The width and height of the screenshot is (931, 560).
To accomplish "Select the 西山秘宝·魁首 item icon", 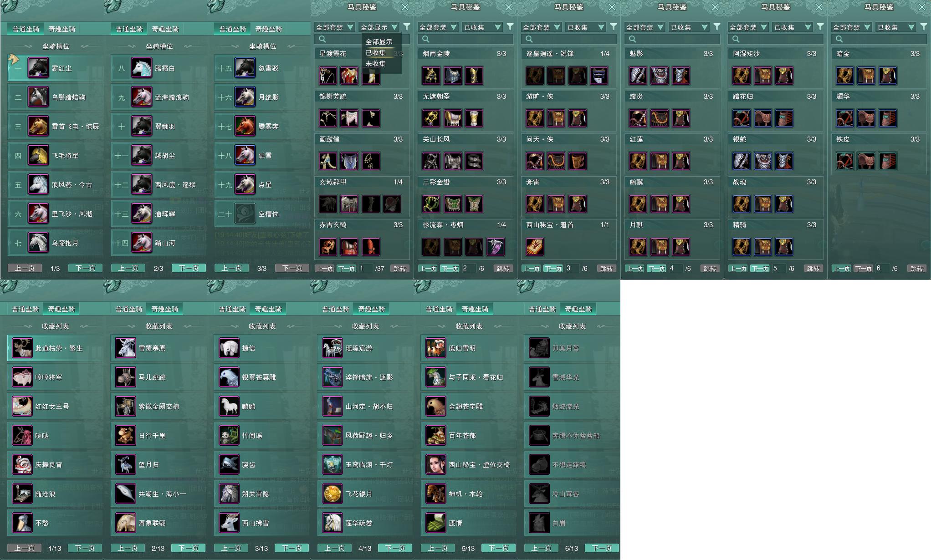I will [x=535, y=247].
